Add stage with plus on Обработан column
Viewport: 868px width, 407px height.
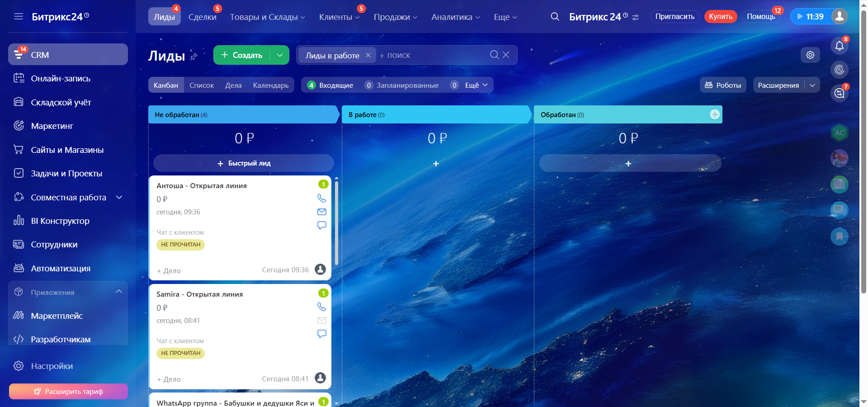coord(714,114)
